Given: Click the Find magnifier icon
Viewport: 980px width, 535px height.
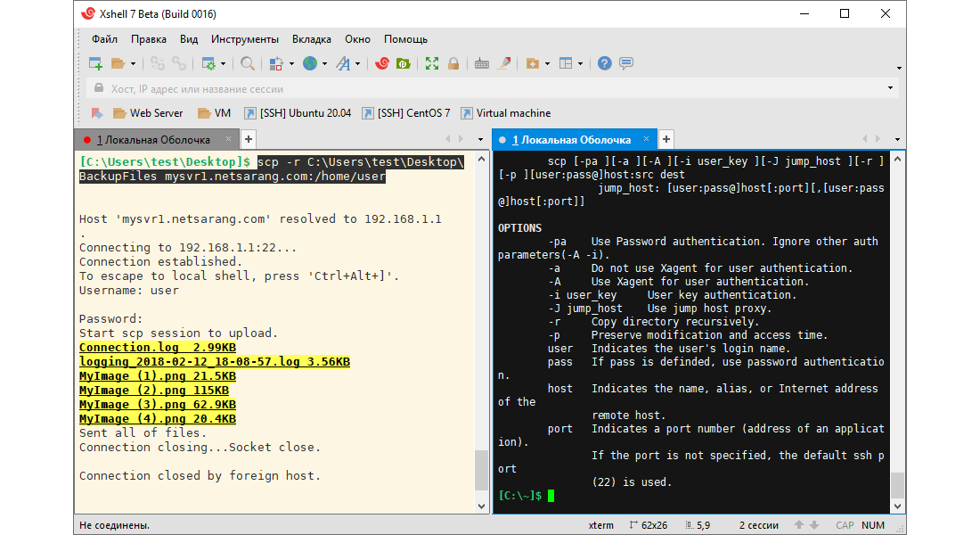Looking at the screenshot, I should 248,63.
